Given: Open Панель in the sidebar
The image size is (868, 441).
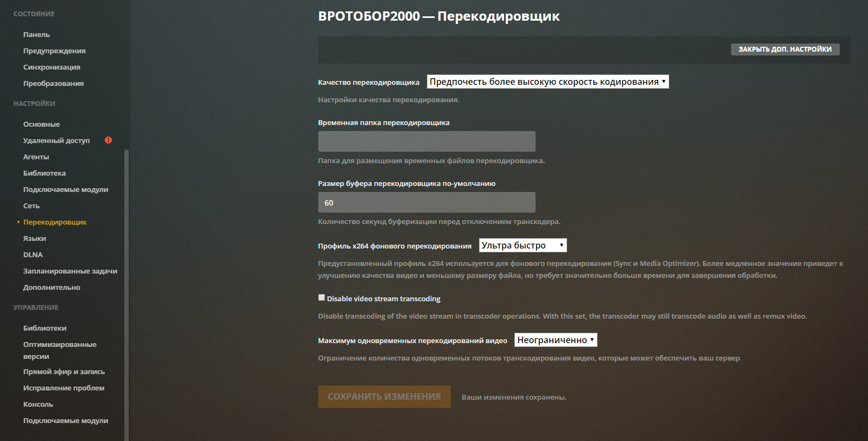Looking at the screenshot, I should (36, 35).
